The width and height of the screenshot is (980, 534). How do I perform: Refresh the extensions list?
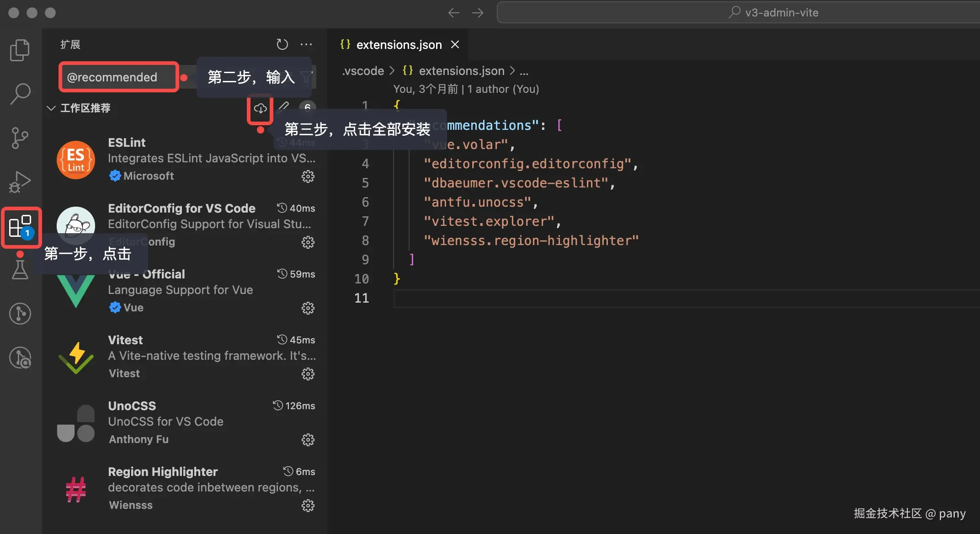[282, 44]
